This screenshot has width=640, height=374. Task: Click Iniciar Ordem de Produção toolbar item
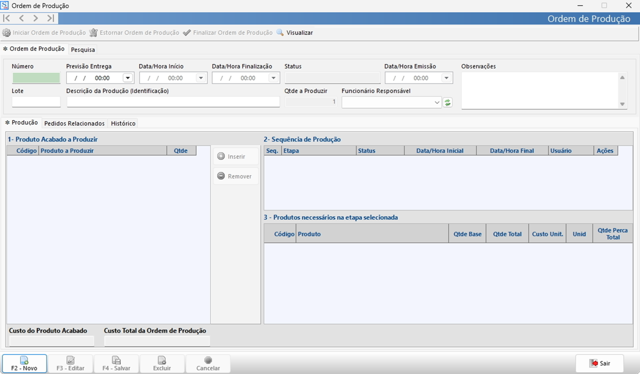click(x=44, y=33)
